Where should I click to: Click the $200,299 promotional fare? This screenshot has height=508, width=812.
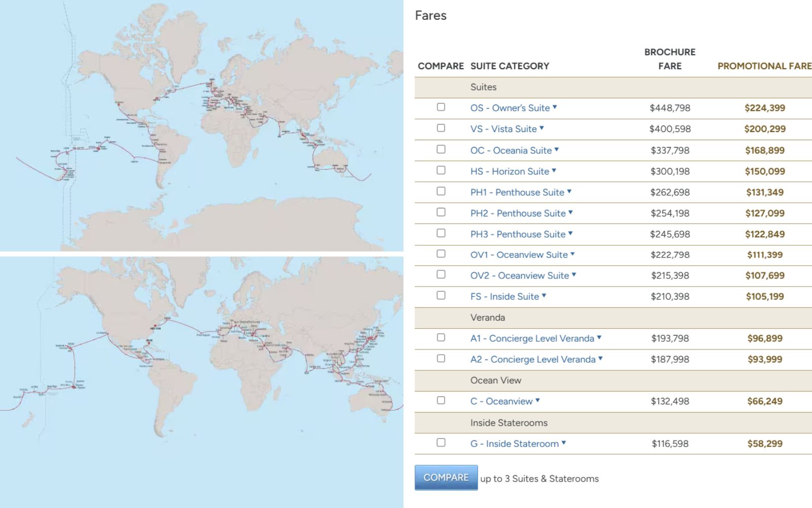[765, 129]
